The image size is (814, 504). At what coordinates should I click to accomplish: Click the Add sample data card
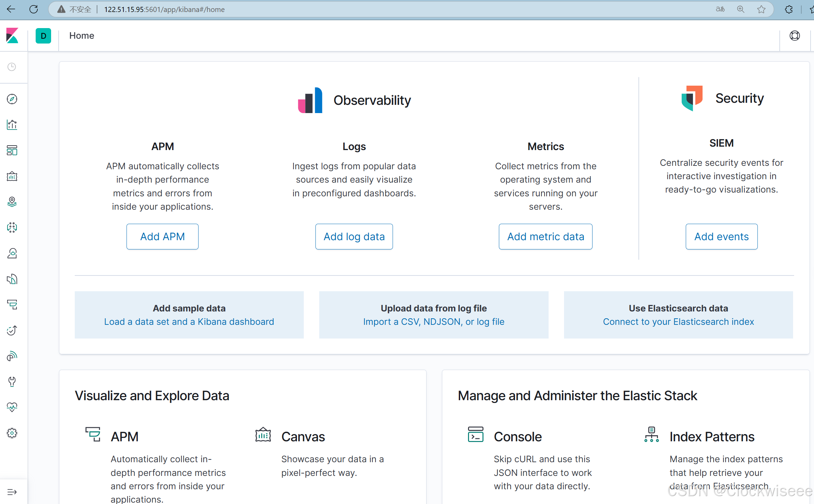pyautogui.click(x=189, y=315)
